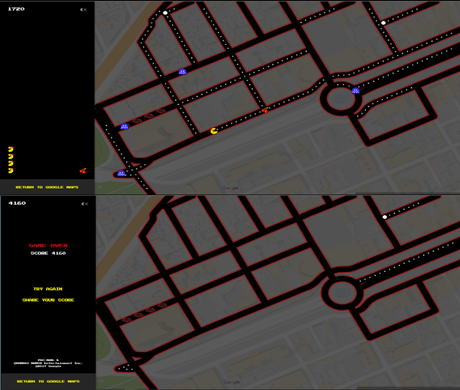Click the blue ghost in the bottom-left dead-end
Viewport: 460px width, 390px height.
121,173
